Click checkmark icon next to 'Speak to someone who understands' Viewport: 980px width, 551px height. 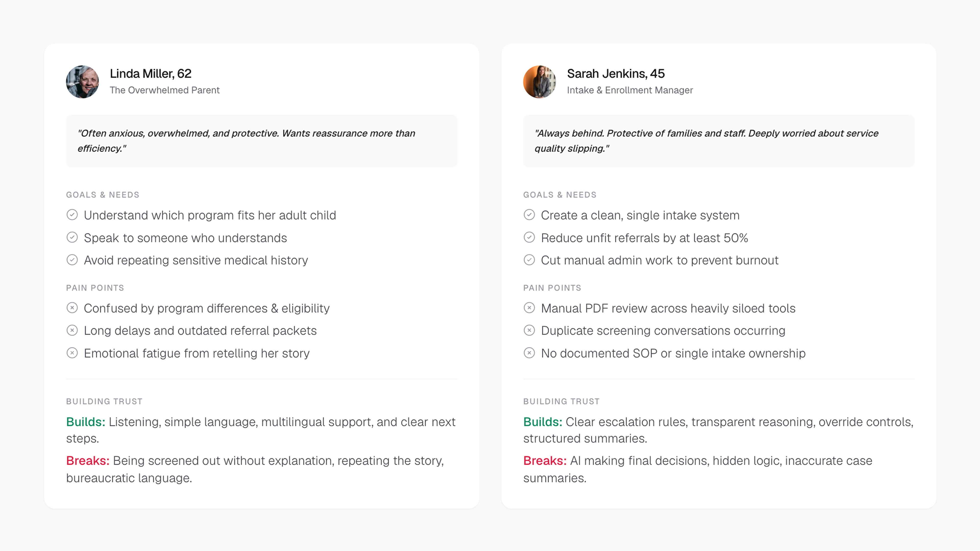click(72, 238)
